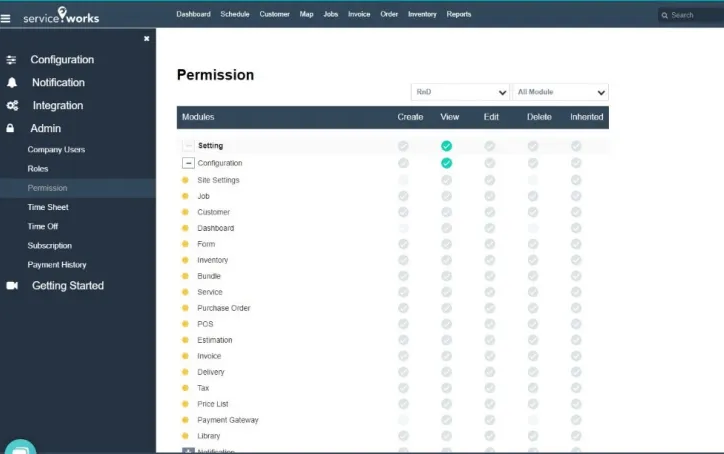Click the search magnifier icon
The height and width of the screenshot is (454, 724).
664,15
